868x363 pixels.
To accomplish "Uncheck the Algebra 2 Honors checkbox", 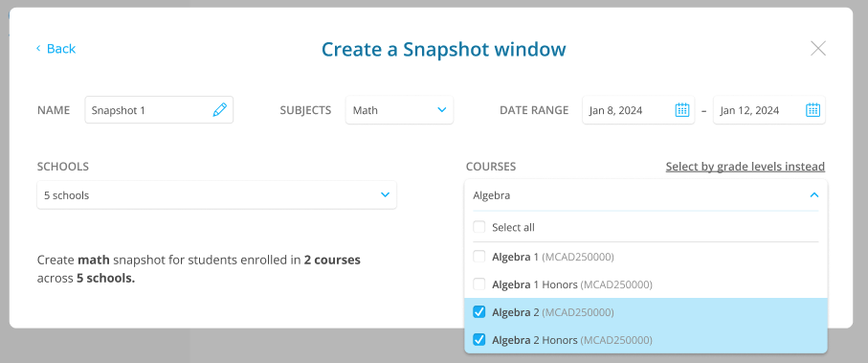I will (479, 340).
